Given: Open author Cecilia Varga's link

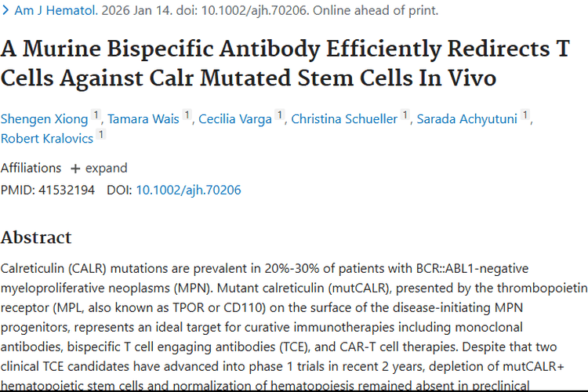Looking at the screenshot, I should coord(235,119).
